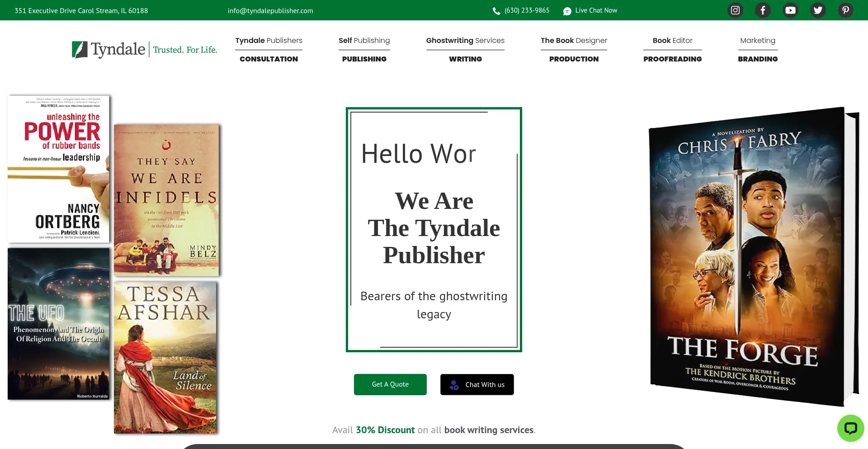
Task: Open the Facebook social icon
Action: click(763, 10)
